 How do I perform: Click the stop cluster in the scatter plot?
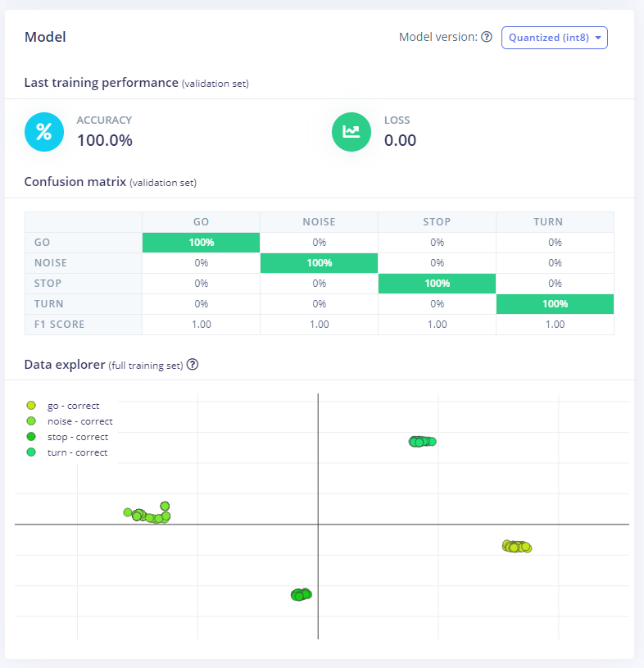click(302, 594)
